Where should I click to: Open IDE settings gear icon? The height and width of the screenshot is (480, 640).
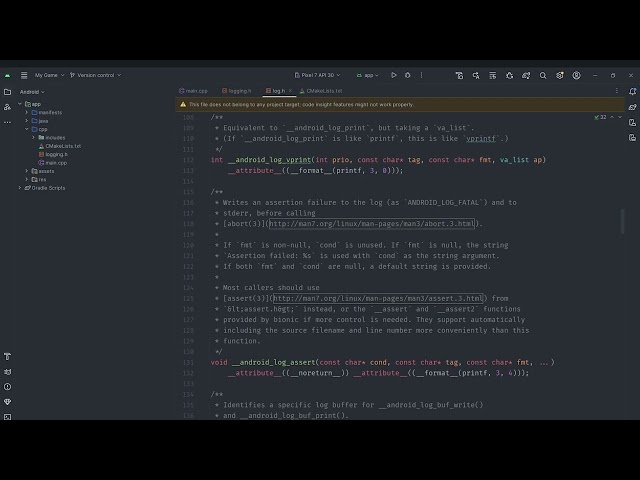(x=560, y=76)
